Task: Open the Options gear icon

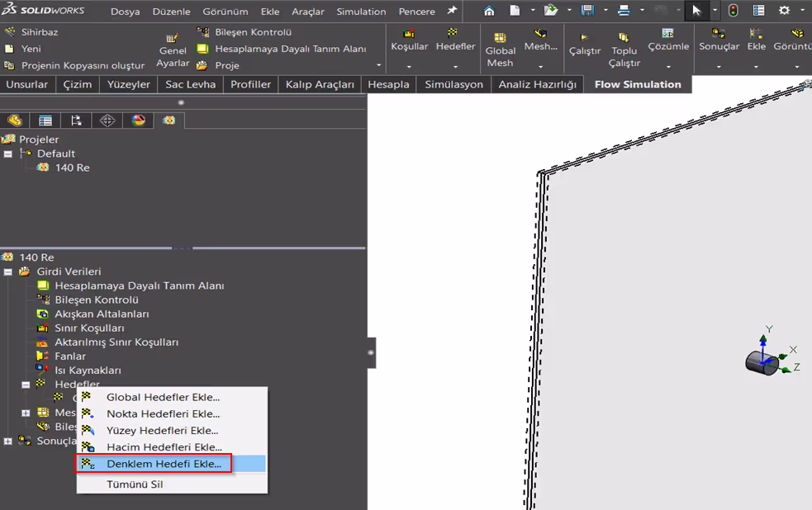Action: pyautogui.click(x=785, y=11)
